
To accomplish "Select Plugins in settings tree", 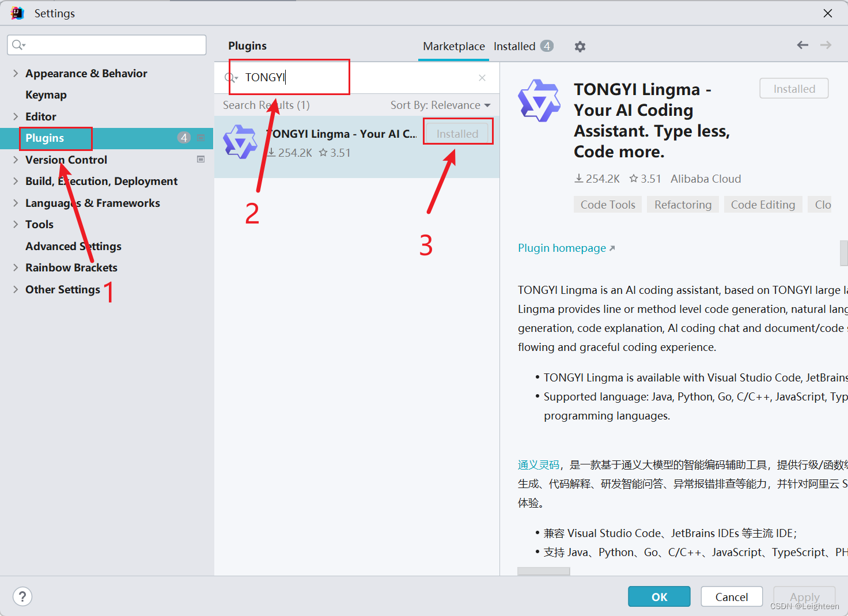I will (x=107, y=138).
